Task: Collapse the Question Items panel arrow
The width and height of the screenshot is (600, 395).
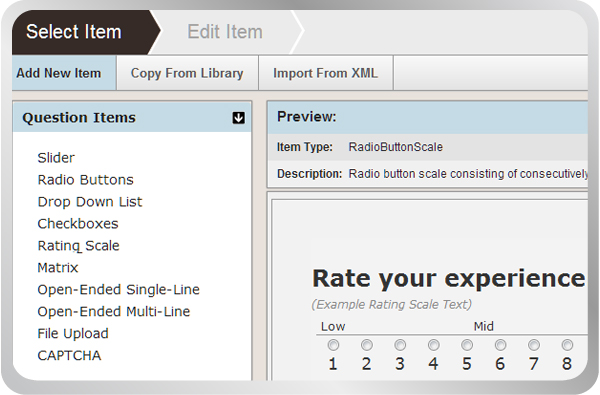Action: coord(238,118)
